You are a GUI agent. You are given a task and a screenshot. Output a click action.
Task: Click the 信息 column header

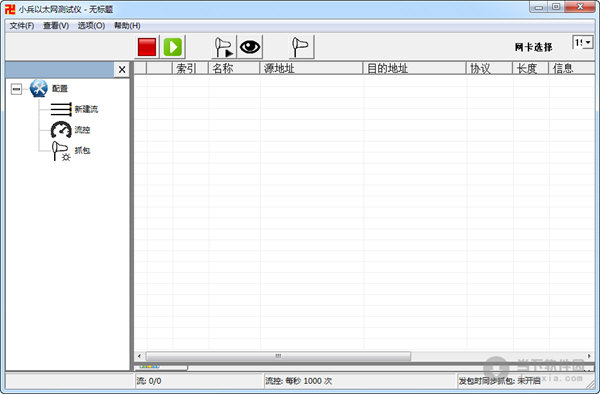(572, 68)
